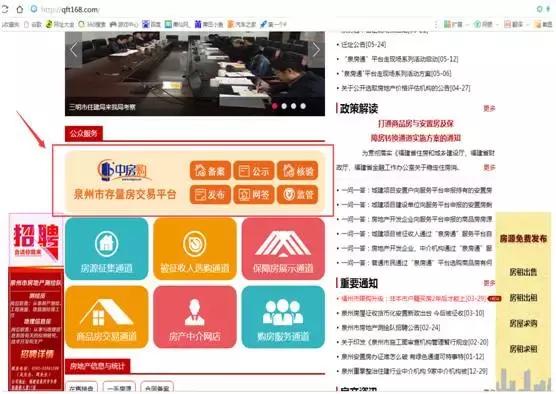Click 房源免费发布 in the yellow panel
This screenshot has height=394, width=556.
pos(523,239)
